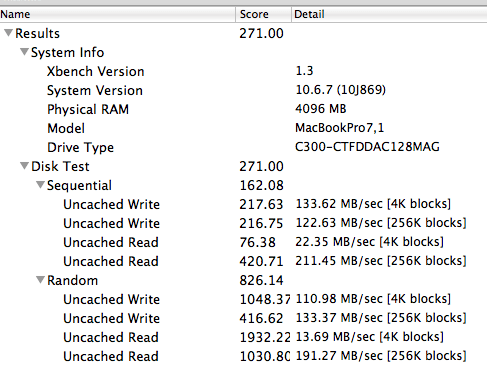The image size is (487, 385).
Task: Collapse the Disk Test disclosure triangle
Action: coord(24,166)
